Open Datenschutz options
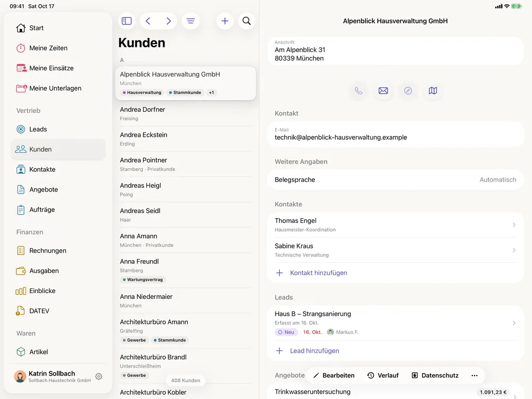 (435, 375)
